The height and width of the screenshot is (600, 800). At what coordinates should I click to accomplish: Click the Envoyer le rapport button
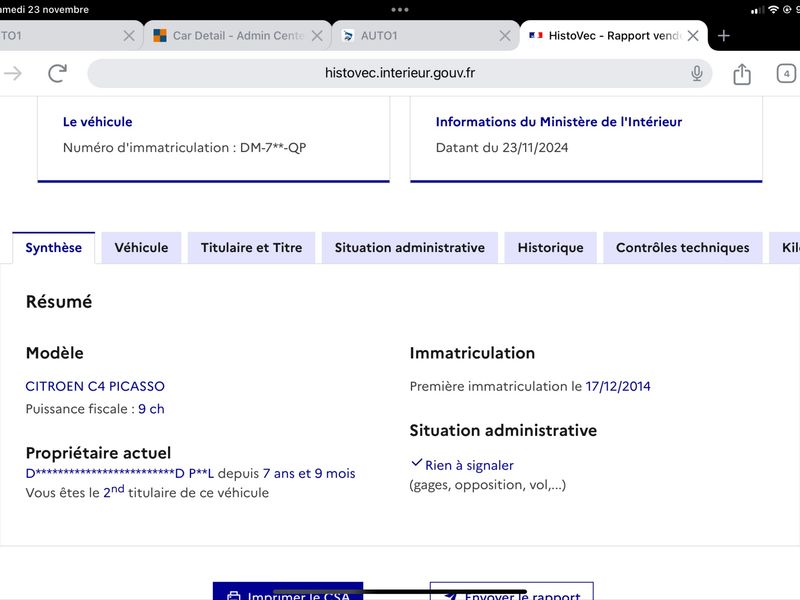pos(512,591)
